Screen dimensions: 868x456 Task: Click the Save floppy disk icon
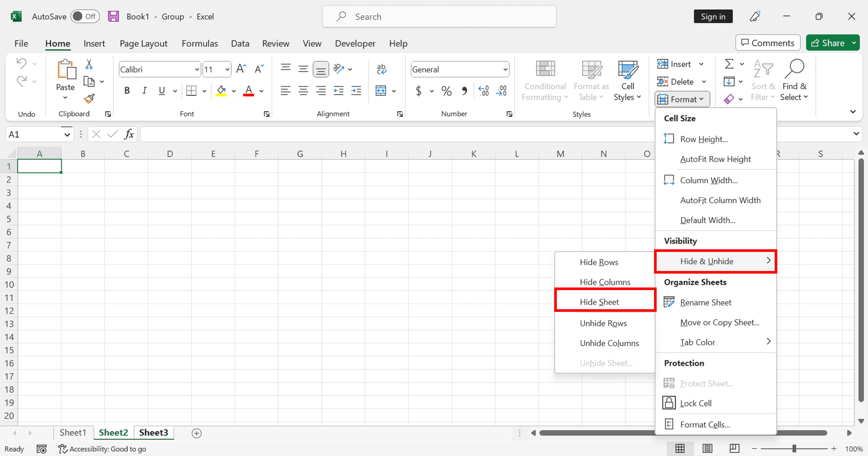(x=114, y=17)
